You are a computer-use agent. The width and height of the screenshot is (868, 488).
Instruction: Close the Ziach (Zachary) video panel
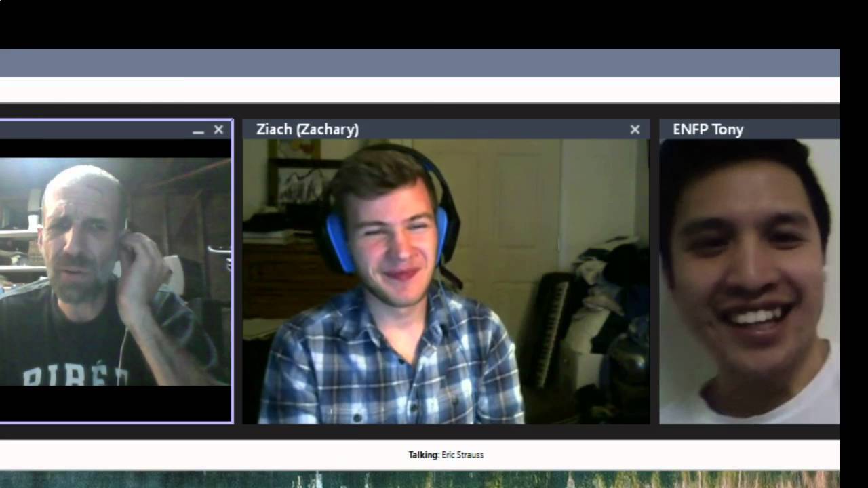click(635, 129)
